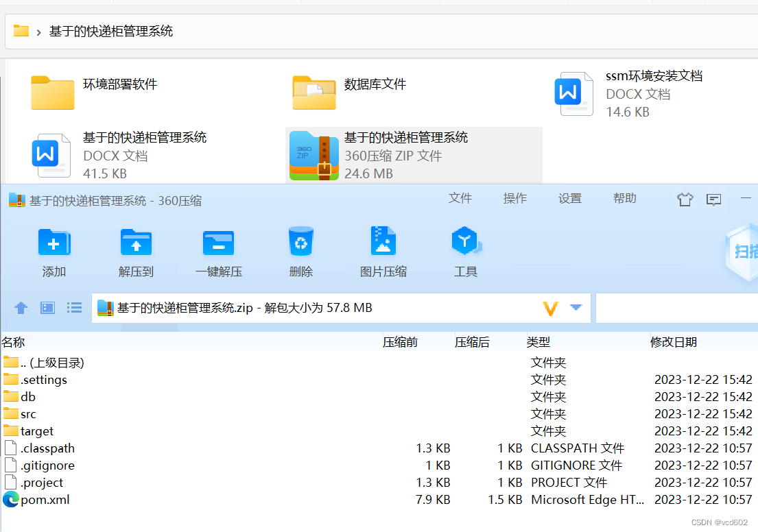Select the .project file

point(379,483)
